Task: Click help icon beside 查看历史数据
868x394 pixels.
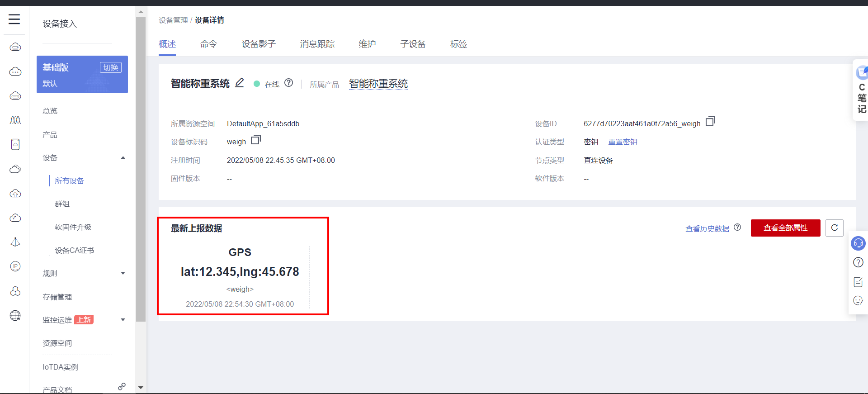Action: pos(737,227)
